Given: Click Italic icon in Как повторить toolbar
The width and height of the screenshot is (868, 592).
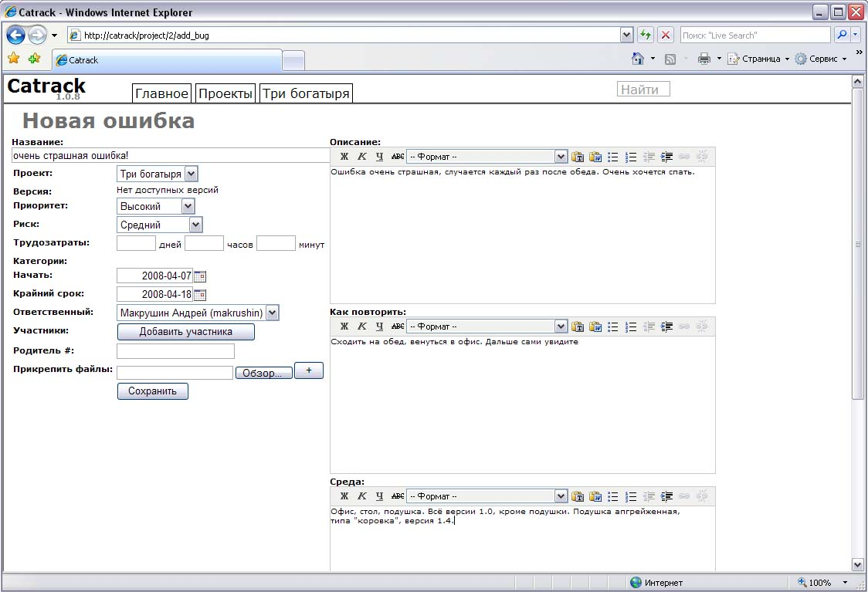Looking at the screenshot, I should pyautogui.click(x=362, y=326).
